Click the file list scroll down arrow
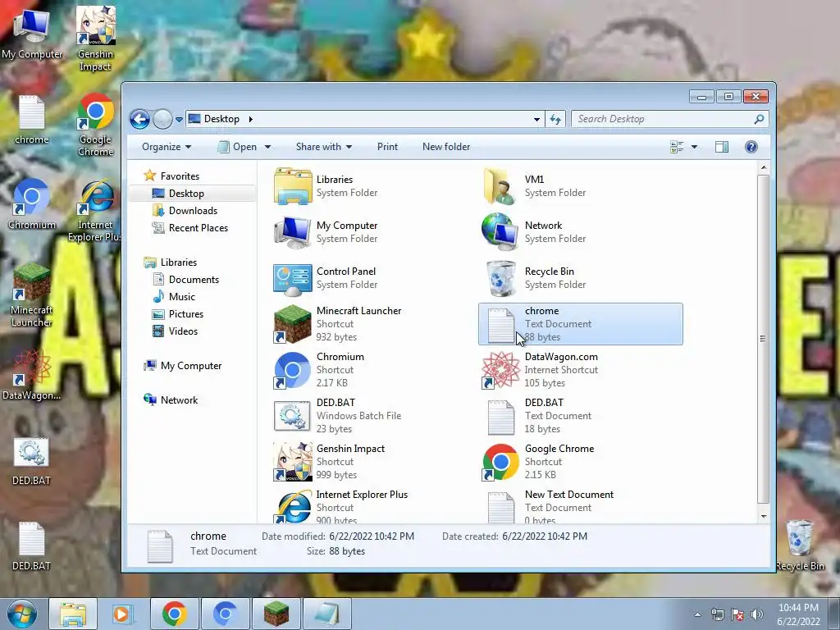Screen dimensions: 840x630 (x=764, y=517)
